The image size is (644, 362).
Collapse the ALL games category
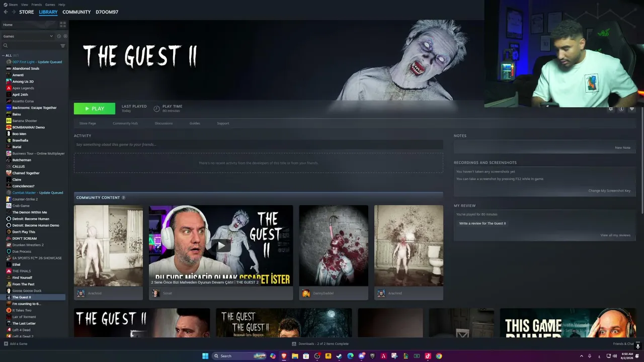[4, 55]
